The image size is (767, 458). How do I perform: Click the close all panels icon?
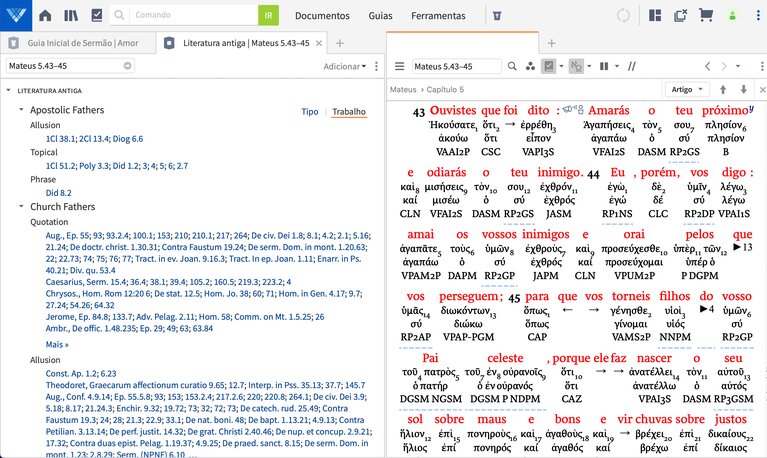[x=680, y=16]
